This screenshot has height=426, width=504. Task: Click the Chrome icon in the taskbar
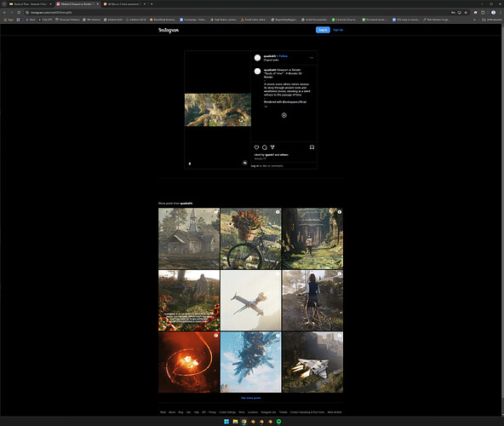point(244,422)
